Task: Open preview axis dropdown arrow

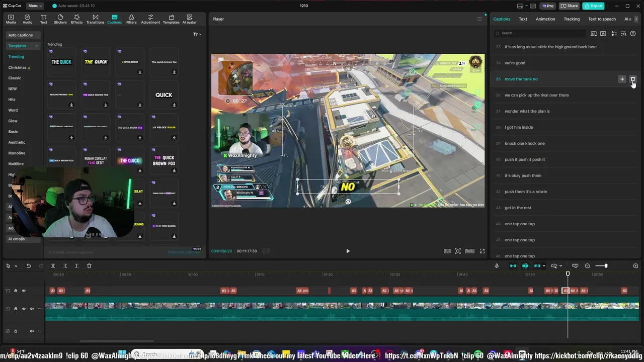Action: [x=561, y=266]
